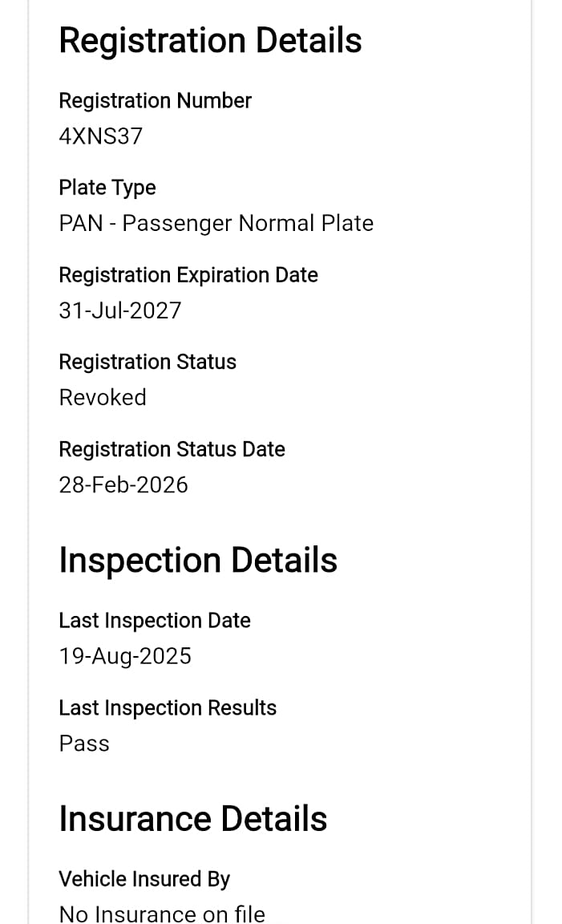Screen dimensions: 562x924
Task: Select the Registration Number label
Action: (x=155, y=101)
